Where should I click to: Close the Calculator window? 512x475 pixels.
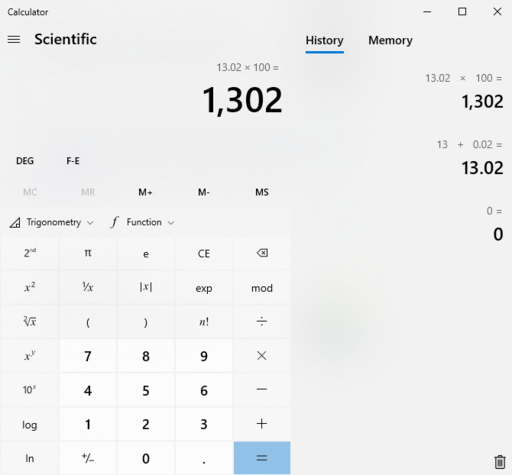(x=497, y=12)
